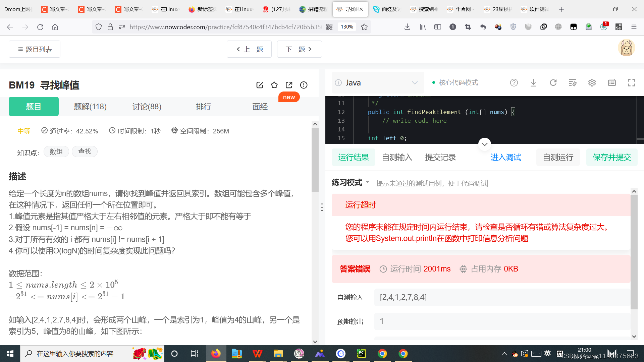Reset page zoom from 130%
Screen dimensions: 644x362
346,27
